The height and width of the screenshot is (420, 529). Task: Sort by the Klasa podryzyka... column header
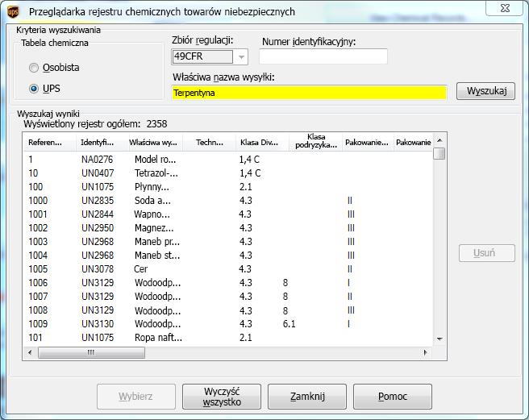pos(316,141)
